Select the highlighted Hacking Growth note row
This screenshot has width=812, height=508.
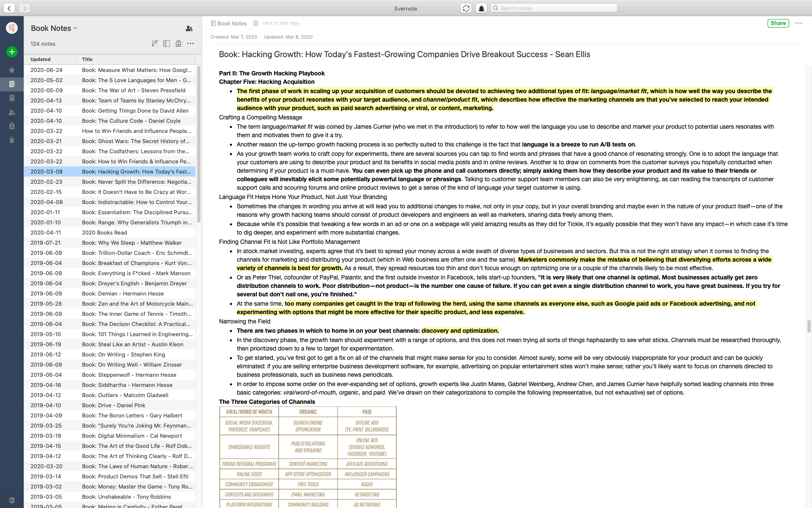[110, 171]
